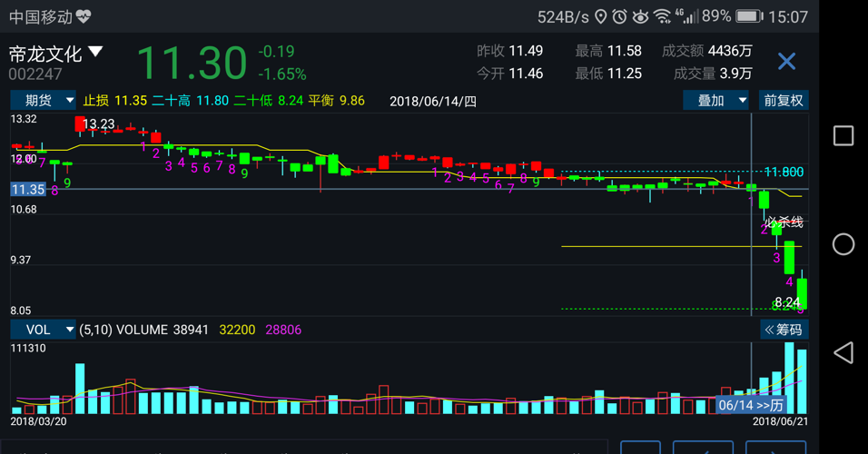Tap the 11.800 dashed line label

coord(784,173)
